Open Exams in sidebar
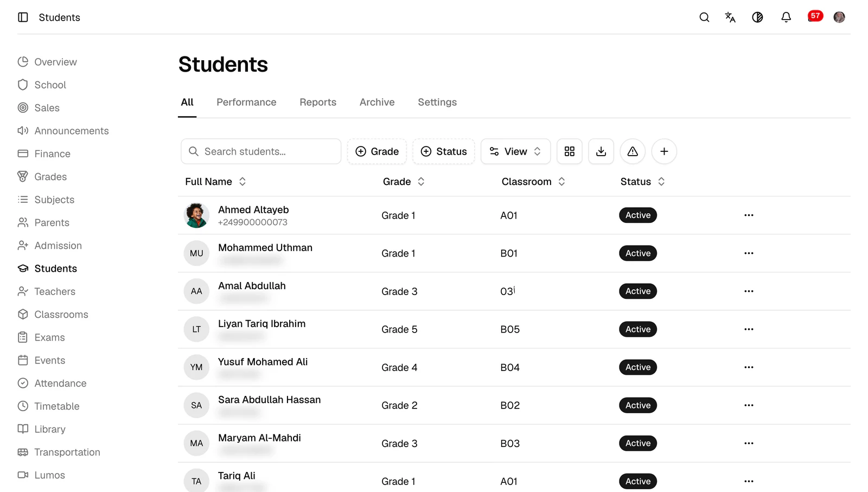This screenshot has width=868, height=492. (x=41, y=337)
